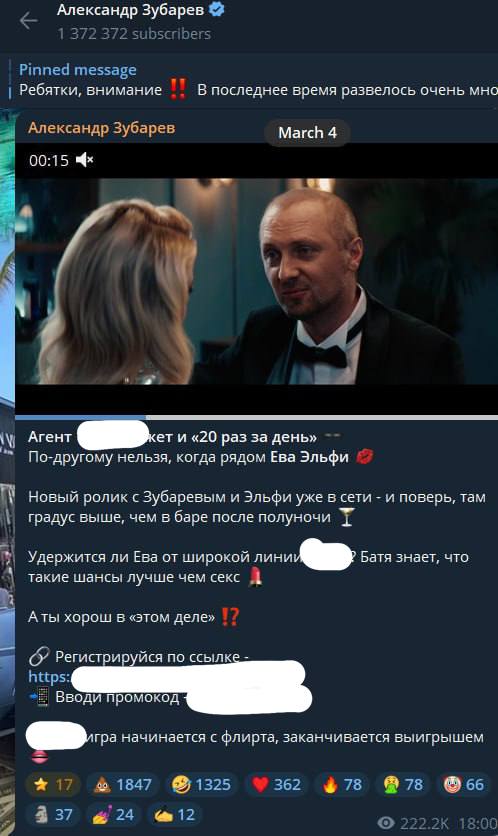
Task: Choose the clown reaction with 66
Action: click(x=464, y=784)
